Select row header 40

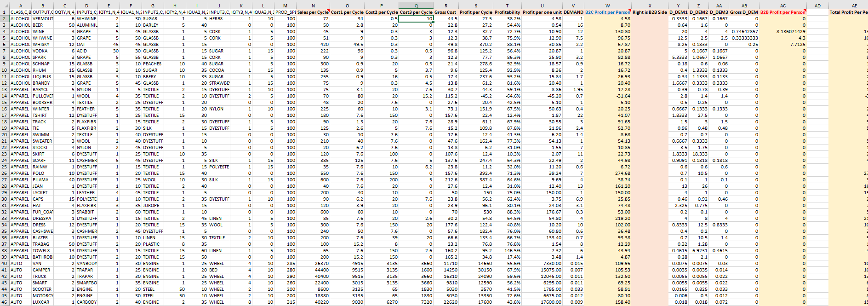[x=5, y=264]
